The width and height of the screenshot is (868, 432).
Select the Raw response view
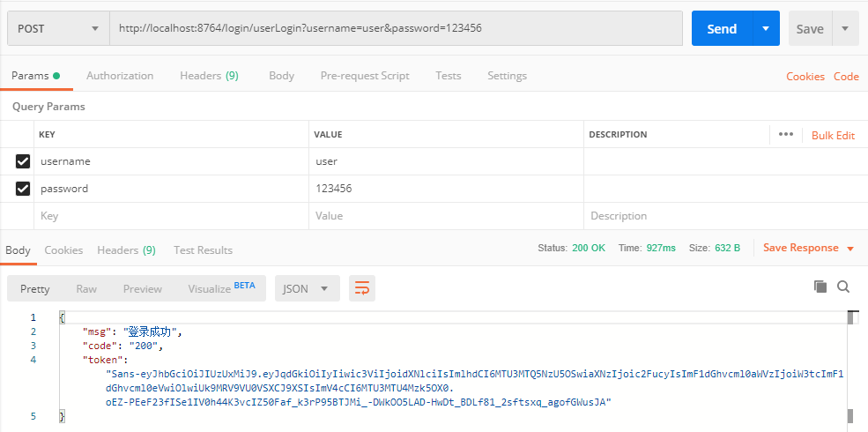[86, 288]
